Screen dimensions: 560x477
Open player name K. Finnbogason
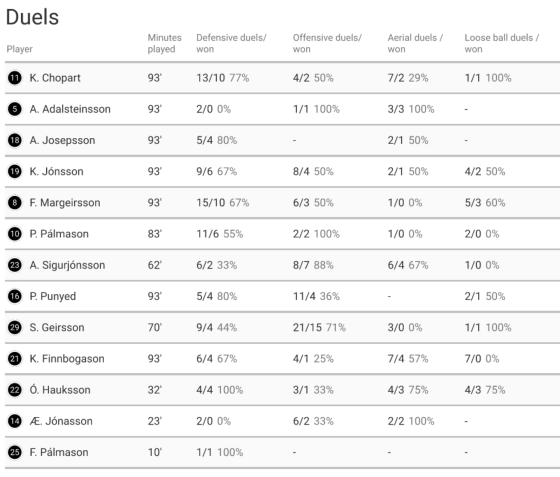pyautogui.click(x=67, y=358)
